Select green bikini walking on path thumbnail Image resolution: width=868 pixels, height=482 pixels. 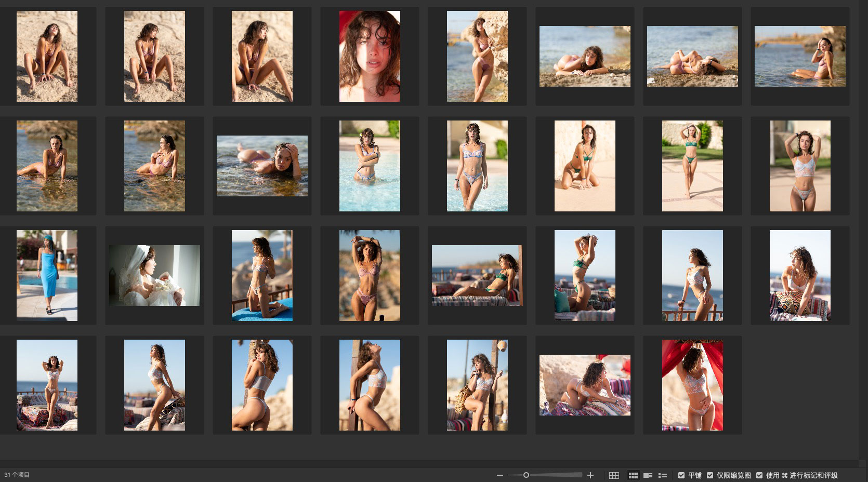point(692,166)
